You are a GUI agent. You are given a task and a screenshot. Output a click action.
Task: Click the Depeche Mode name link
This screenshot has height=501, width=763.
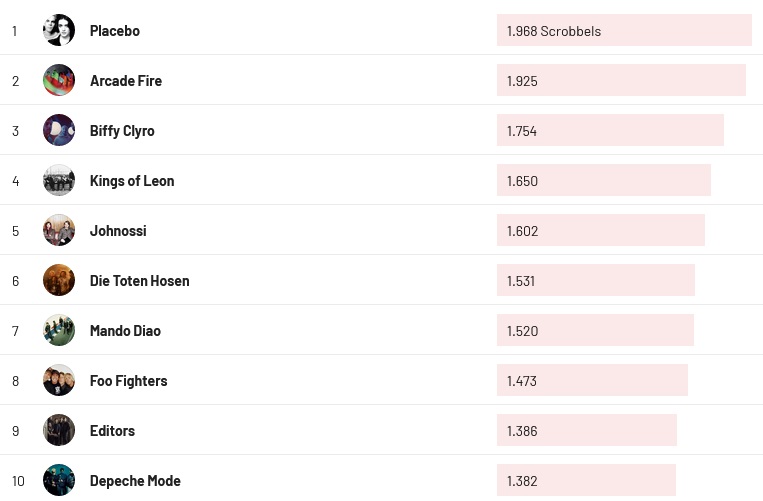click(x=135, y=481)
